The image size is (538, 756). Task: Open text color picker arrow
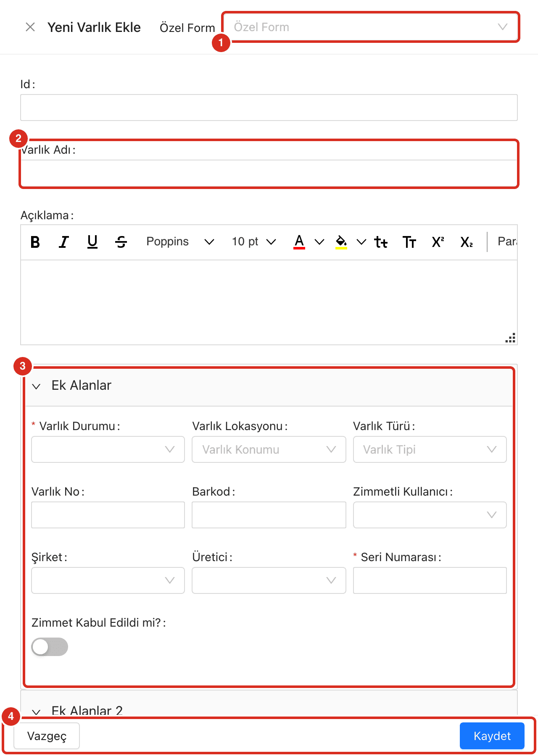pyautogui.click(x=319, y=242)
